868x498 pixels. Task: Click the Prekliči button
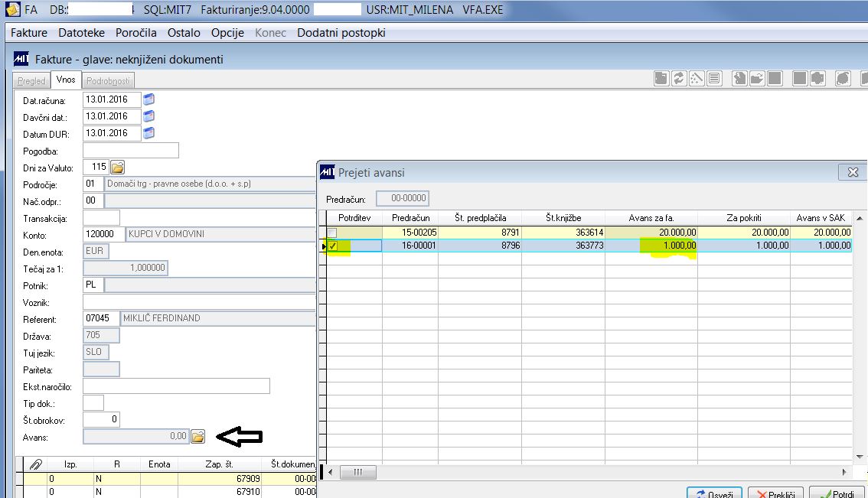pos(775,493)
